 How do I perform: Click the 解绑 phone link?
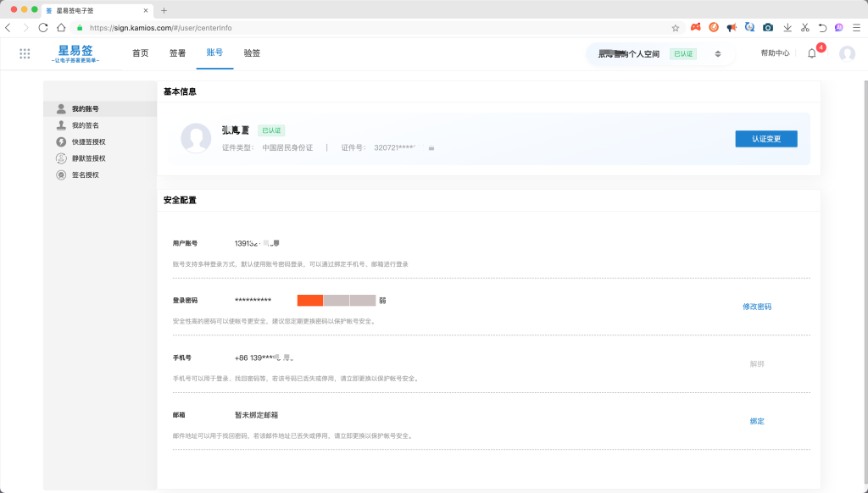(757, 364)
